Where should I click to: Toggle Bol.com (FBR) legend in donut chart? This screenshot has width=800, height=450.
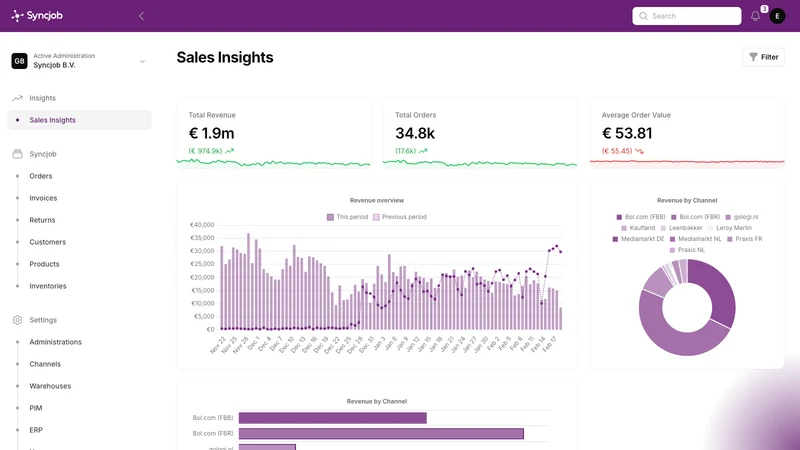click(695, 217)
